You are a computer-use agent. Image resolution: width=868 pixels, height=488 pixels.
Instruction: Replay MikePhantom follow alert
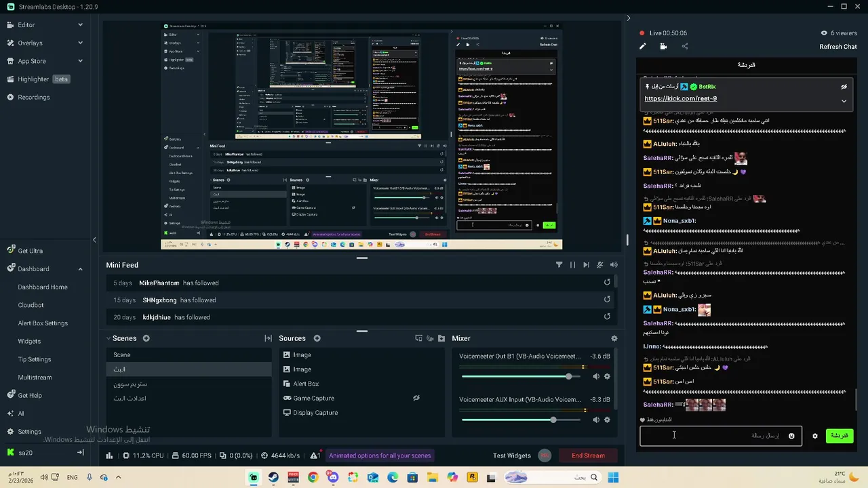(x=607, y=283)
